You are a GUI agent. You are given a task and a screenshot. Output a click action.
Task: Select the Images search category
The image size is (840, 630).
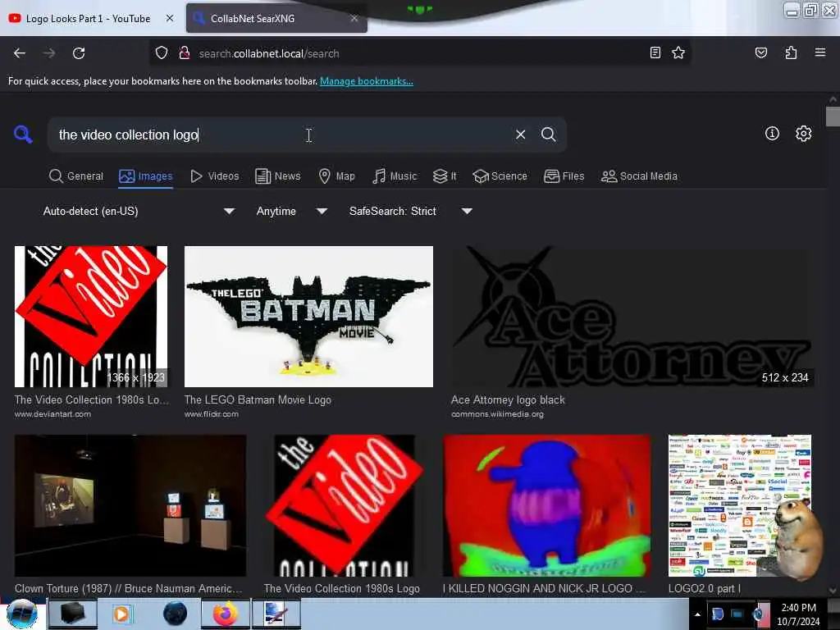146,176
